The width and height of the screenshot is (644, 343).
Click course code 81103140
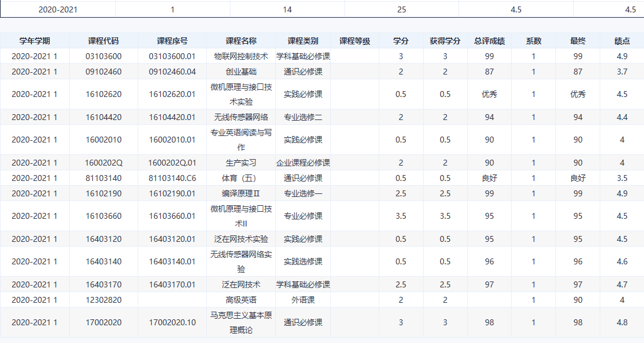[103, 178]
